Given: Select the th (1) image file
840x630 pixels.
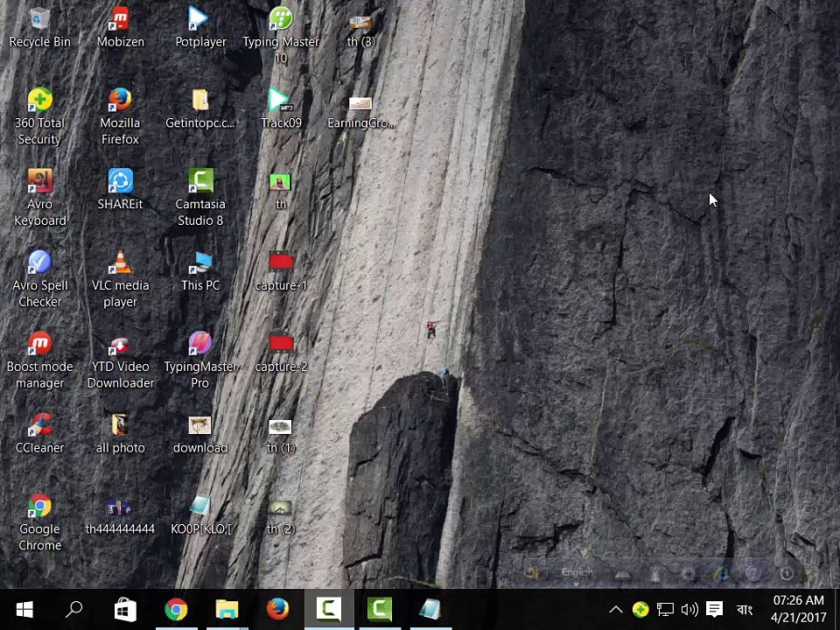Looking at the screenshot, I should [280, 435].
